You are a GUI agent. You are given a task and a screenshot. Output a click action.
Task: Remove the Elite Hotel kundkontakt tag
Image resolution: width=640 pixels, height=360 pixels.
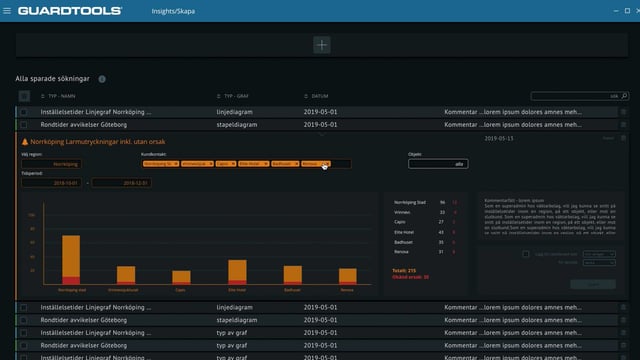pyautogui.click(x=266, y=164)
